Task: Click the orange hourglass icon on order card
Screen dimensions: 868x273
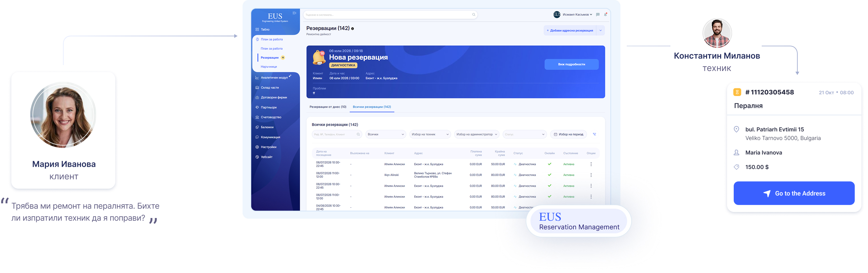Action: tap(737, 92)
